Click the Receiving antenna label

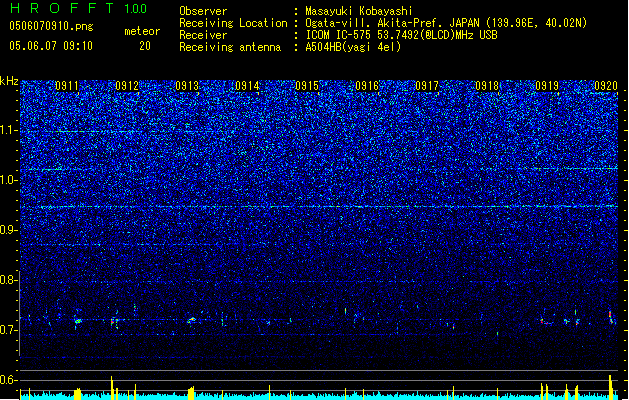pos(230,47)
